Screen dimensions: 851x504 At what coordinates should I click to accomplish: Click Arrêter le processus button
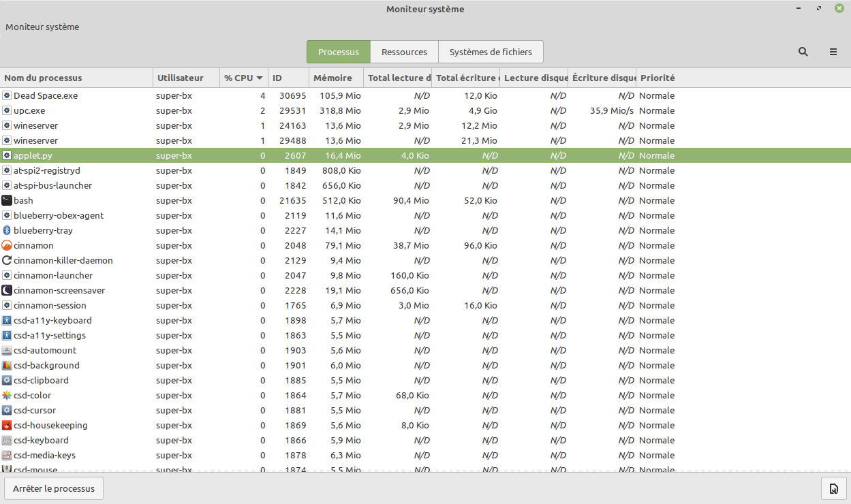[x=54, y=488]
